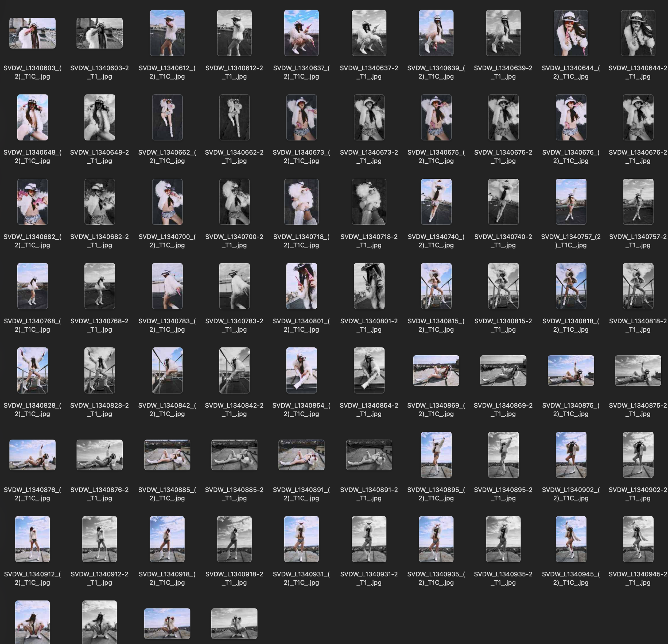Viewport: 668px width, 644px height.
Task: Select the label SVDW_L1340783_(2)_T1C_.jpg
Action: click(167, 325)
